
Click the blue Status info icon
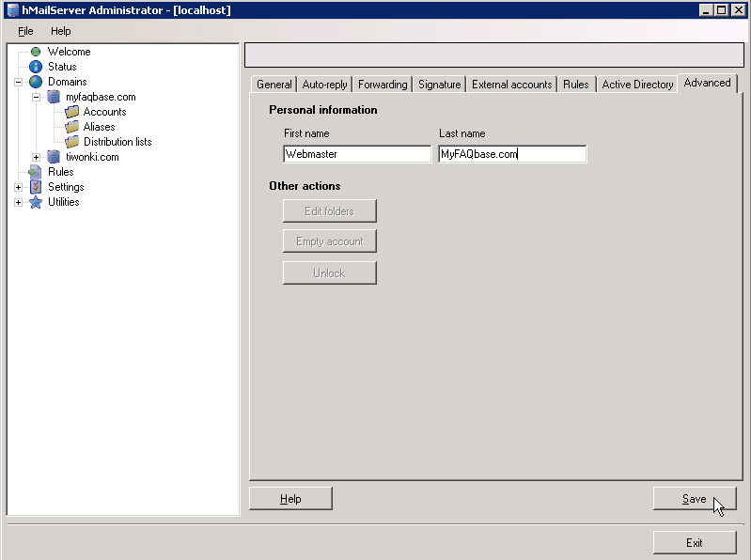point(36,67)
